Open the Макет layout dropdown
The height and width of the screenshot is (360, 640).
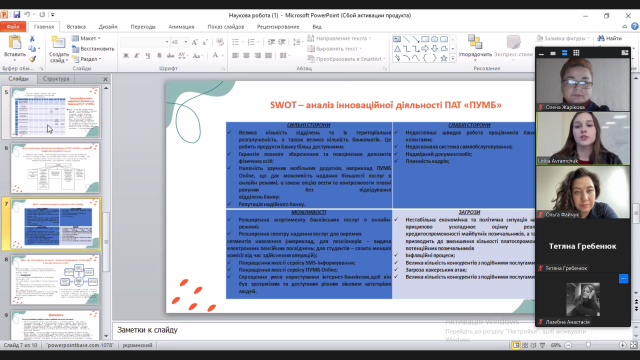click(86, 38)
